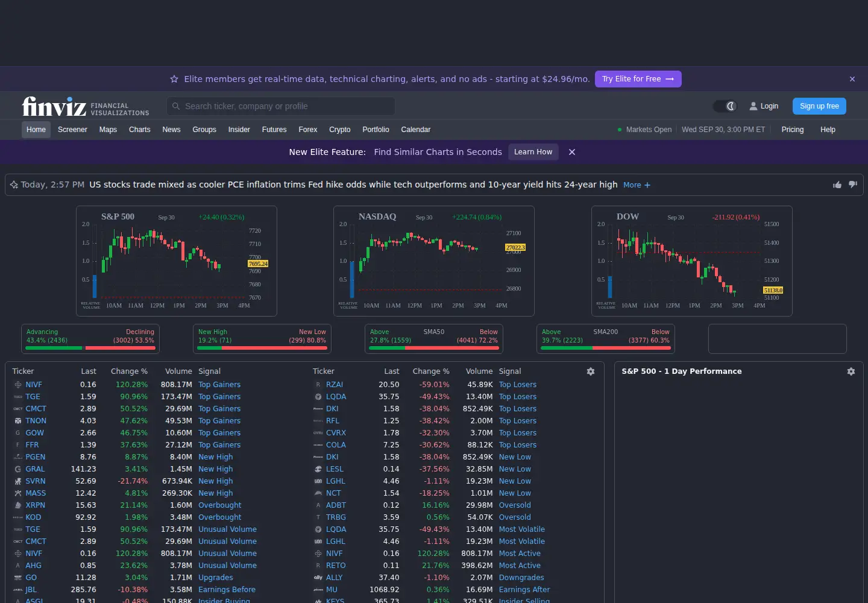Click Upgrades signal link for GO
This screenshot has height=603, width=868.
pos(216,578)
